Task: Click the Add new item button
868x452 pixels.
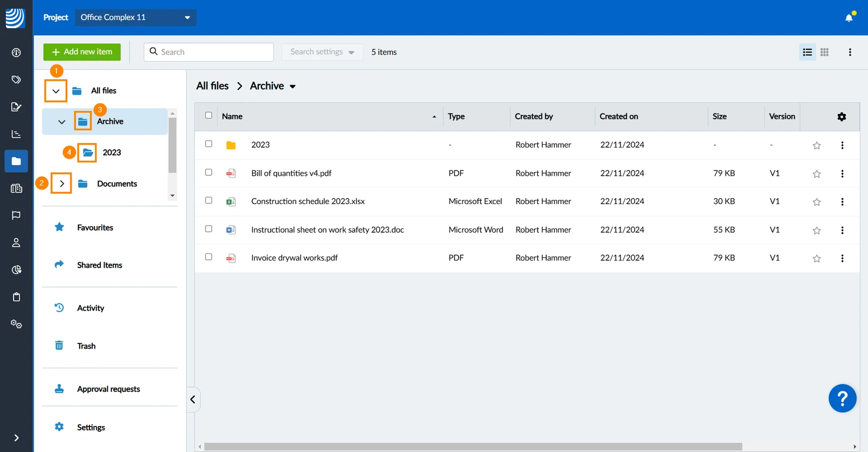Action: [x=82, y=52]
